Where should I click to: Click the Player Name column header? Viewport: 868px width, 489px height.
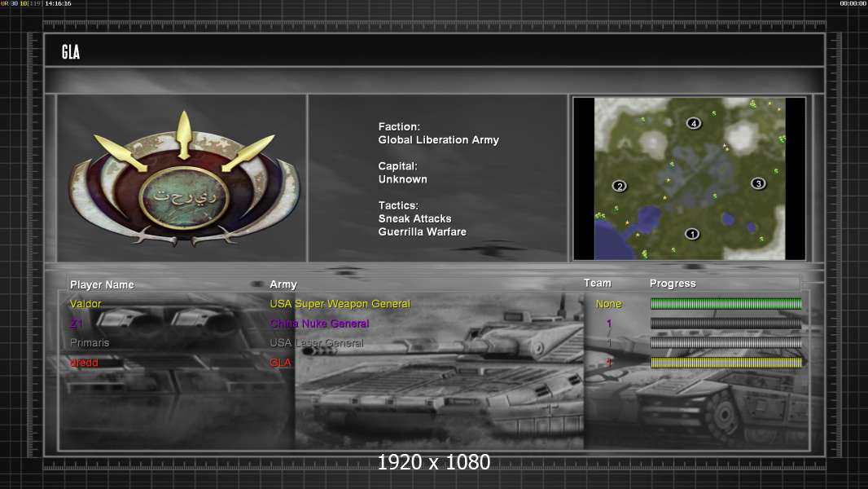coord(102,284)
